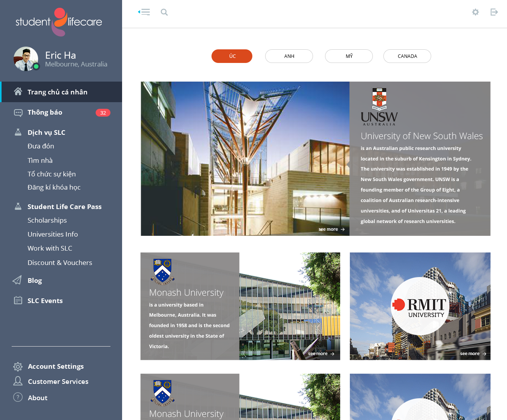Click the chat bubble icon for Thông báo
The height and width of the screenshot is (420, 507).
tap(18, 113)
